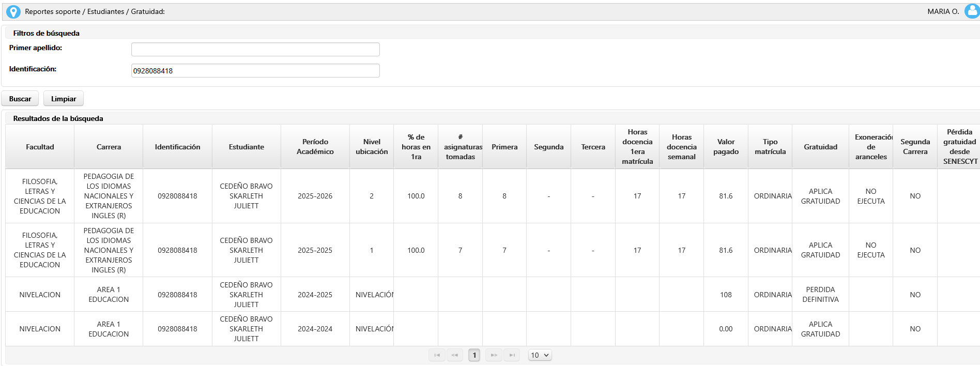Select the row with period 2025-2026

pos(315,196)
